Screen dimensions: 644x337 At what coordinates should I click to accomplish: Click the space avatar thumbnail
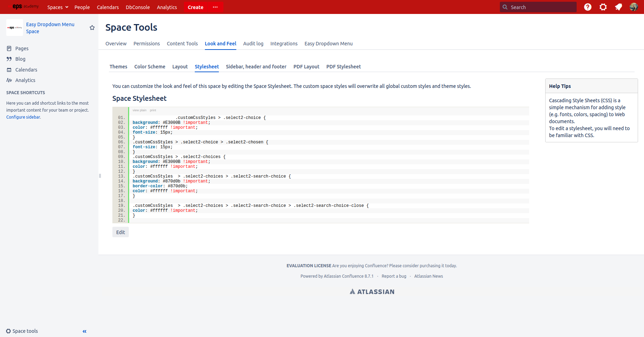[14, 27]
